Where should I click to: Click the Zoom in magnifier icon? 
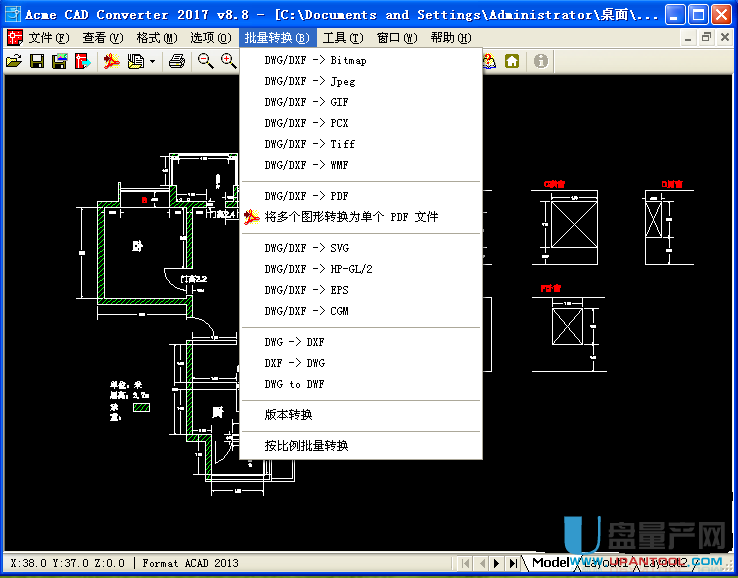[x=229, y=62]
